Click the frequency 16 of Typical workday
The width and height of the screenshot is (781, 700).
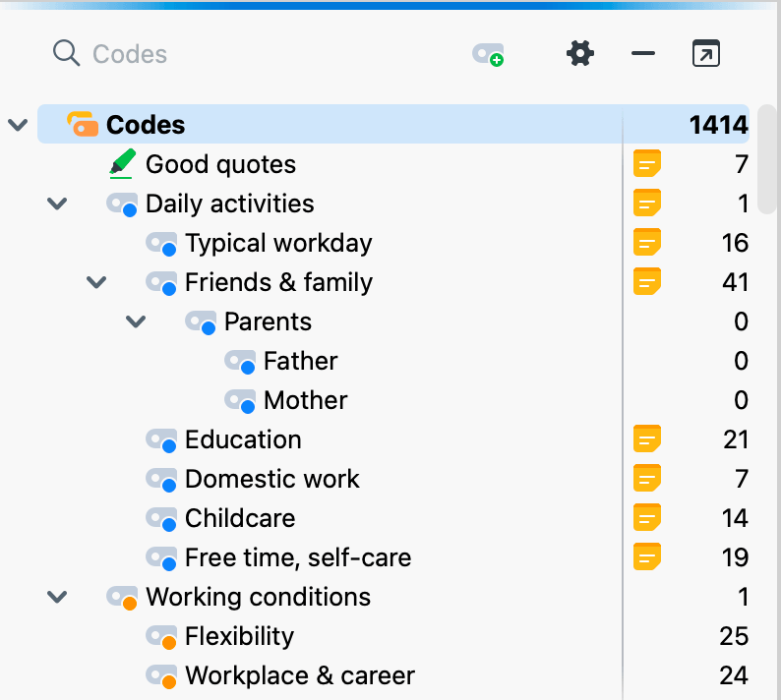(735, 243)
